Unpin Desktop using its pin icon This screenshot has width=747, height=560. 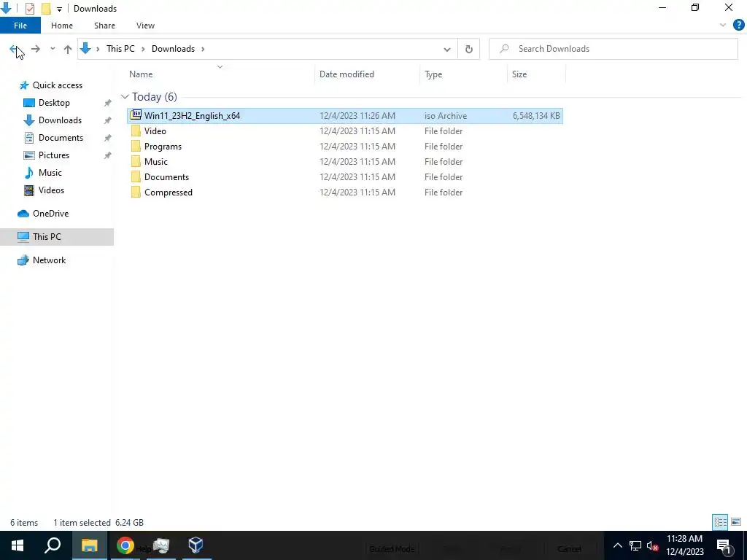108,103
